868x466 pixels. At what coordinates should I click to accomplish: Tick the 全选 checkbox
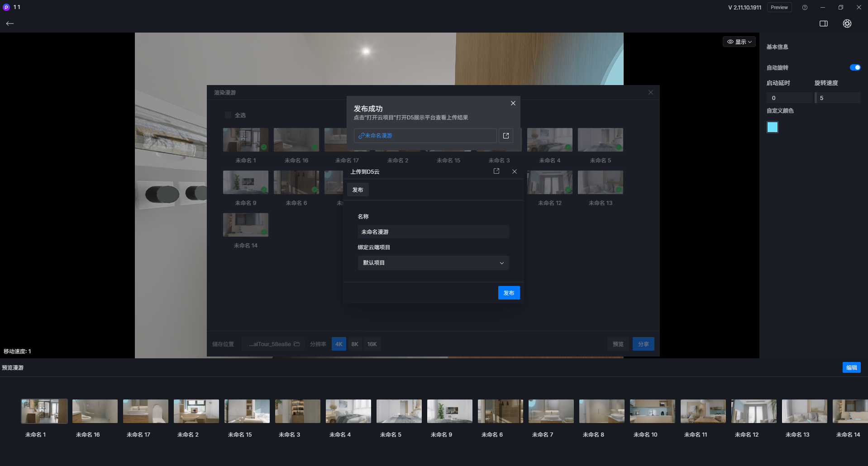(228, 115)
